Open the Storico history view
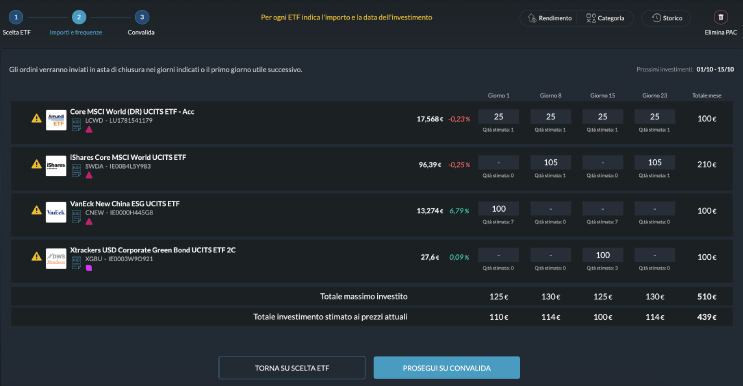Viewport: 743px width, 386px height. (666, 18)
